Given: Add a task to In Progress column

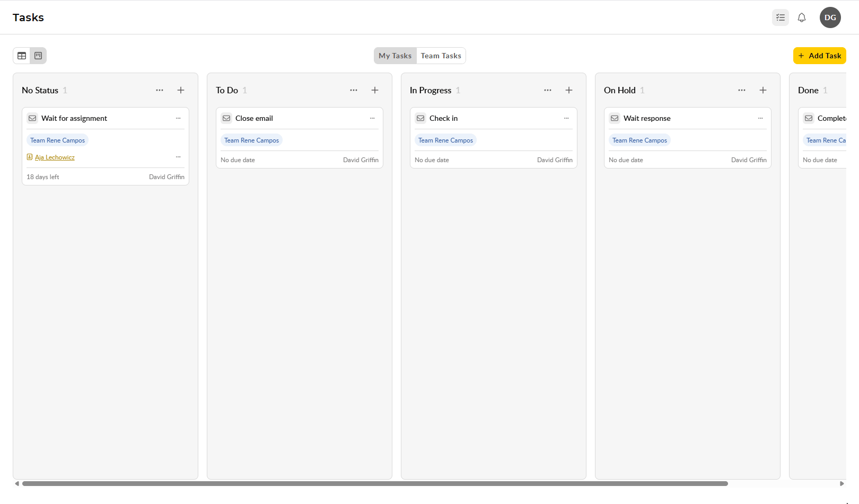Looking at the screenshot, I should [x=569, y=90].
